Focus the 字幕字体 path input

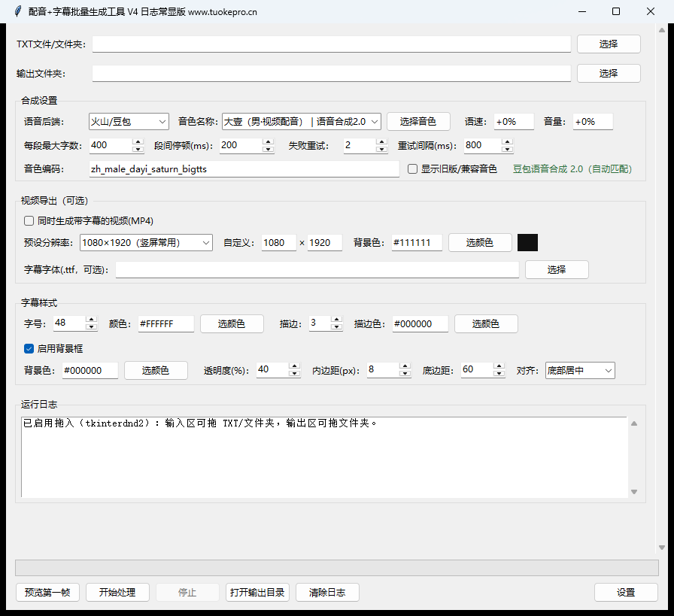pos(317,269)
